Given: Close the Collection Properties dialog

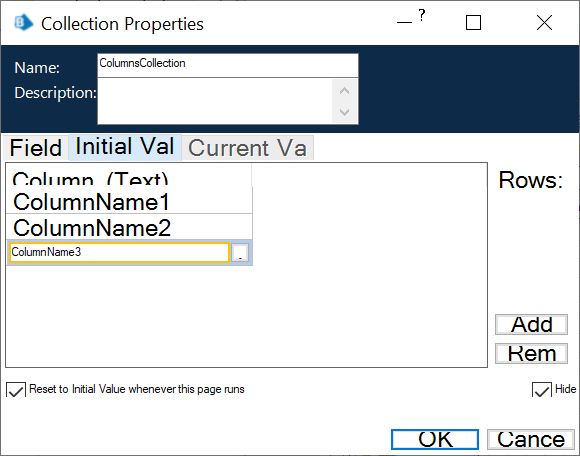Looking at the screenshot, I should coord(544,23).
